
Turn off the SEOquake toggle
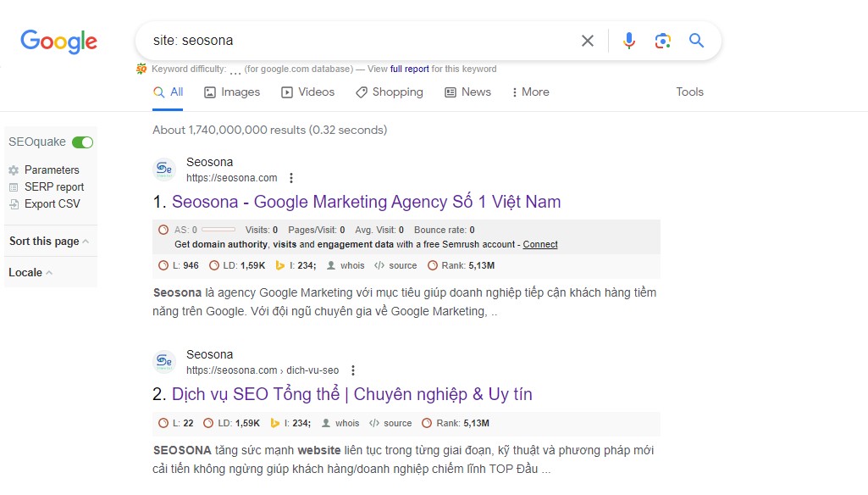[x=82, y=142]
